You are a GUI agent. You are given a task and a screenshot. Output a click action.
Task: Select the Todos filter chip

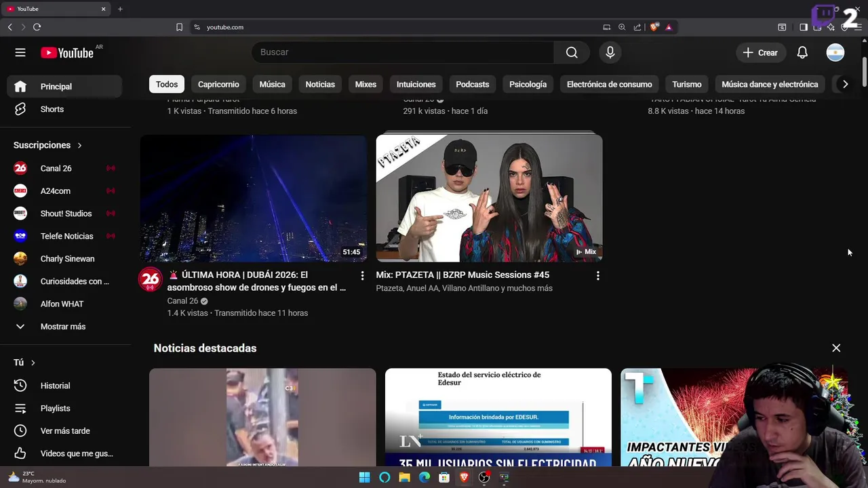[x=167, y=84]
